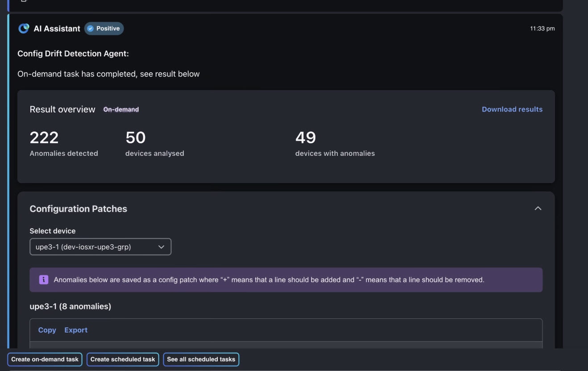Open the Select device dropdown

[x=100, y=247]
